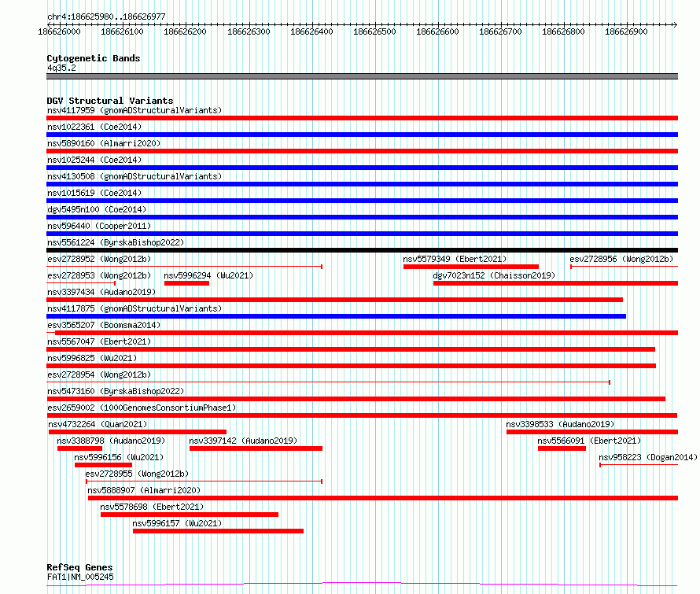This screenshot has height=594, width=700.
Task: Click the chr4:186625980..186626977 coordinate label
Action: click(x=106, y=17)
